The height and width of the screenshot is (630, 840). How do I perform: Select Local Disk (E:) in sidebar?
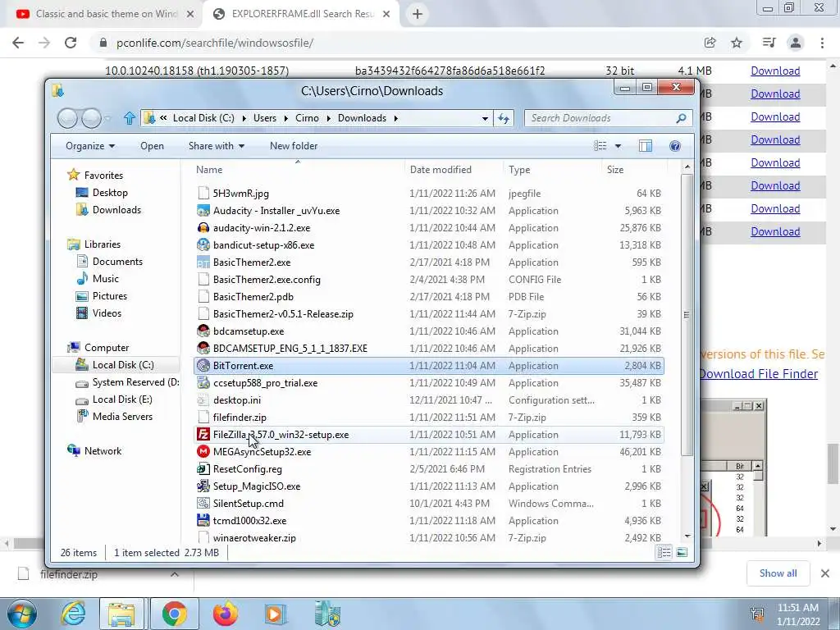[x=122, y=399]
